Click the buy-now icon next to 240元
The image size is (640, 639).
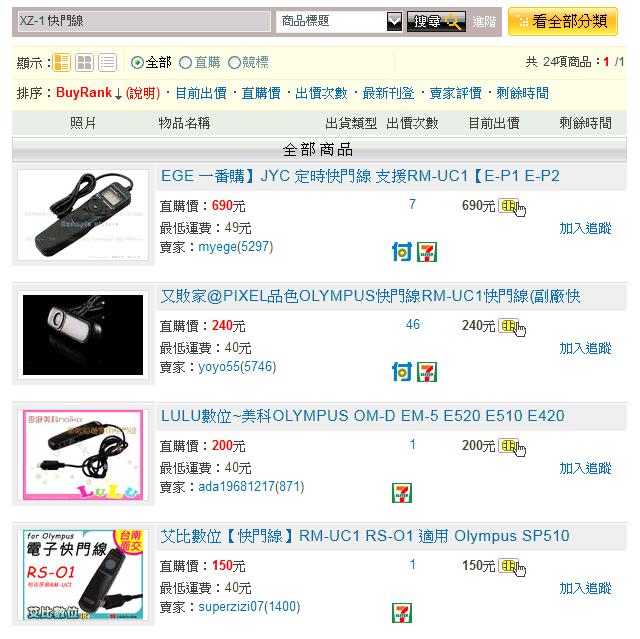click(512, 327)
